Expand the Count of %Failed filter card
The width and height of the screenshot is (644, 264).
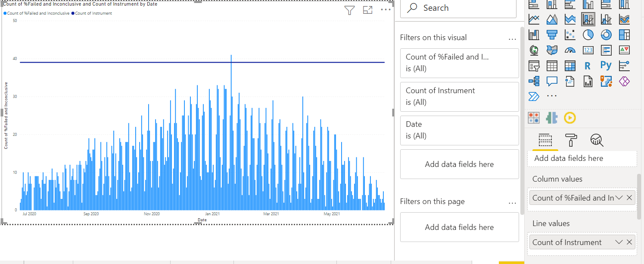pos(460,63)
